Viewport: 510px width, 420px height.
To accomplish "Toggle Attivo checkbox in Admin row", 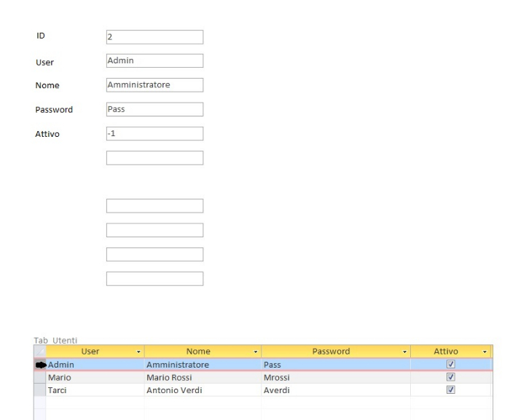I will click(450, 364).
